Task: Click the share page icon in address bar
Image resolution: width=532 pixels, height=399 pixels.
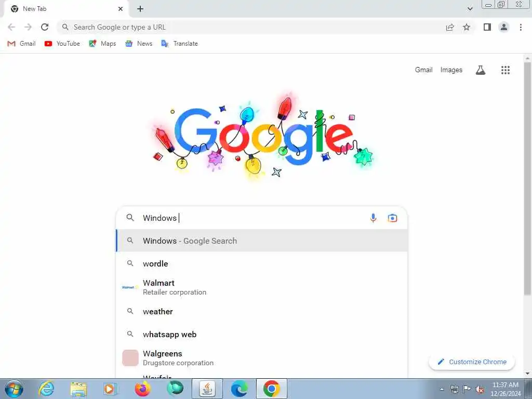Action: click(x=450, y=27)
